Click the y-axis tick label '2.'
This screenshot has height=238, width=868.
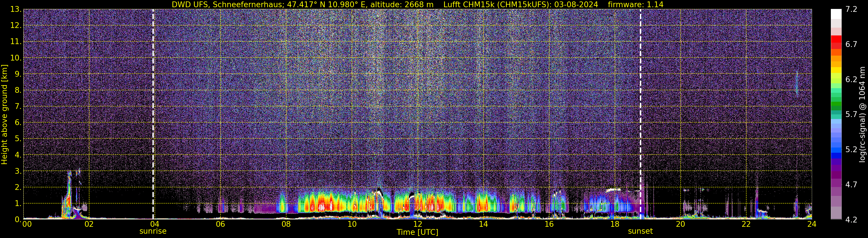point(18,188)
